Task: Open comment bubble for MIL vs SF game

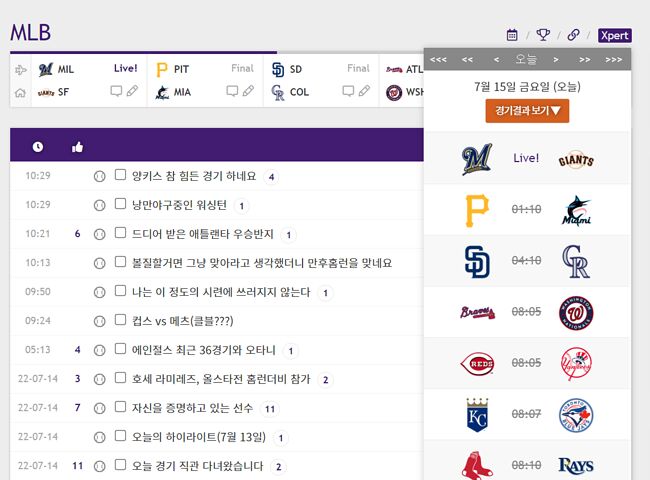Action: click(x=116, y=91)
